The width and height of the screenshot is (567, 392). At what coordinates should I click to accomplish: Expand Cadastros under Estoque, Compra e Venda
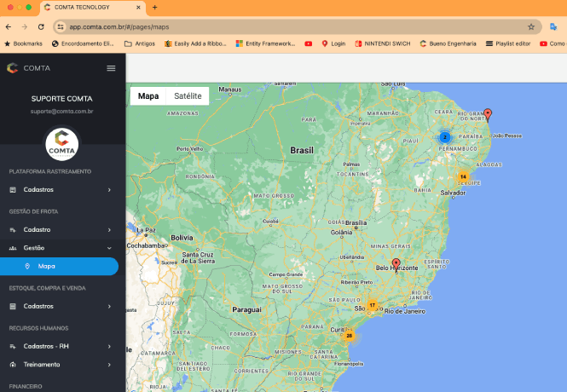point(109,307)
